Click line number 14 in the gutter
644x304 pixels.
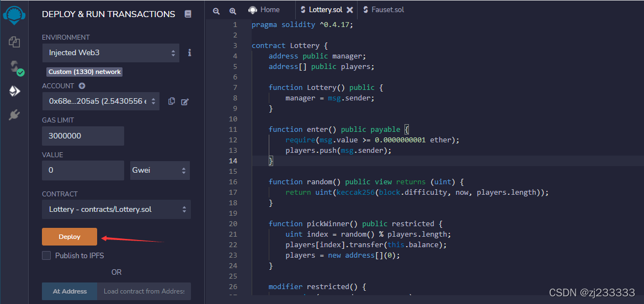(233, 161)
